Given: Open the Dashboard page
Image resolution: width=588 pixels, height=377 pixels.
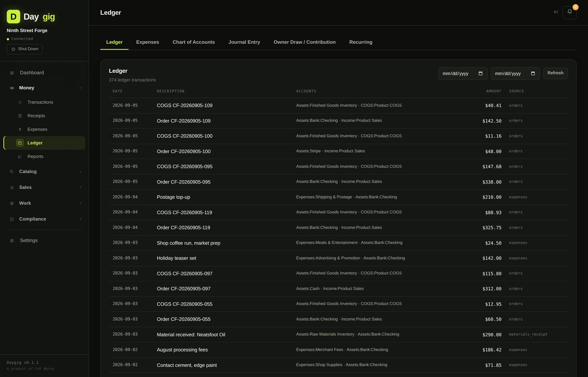Looking at the screenshot, I should pos(44,73).
